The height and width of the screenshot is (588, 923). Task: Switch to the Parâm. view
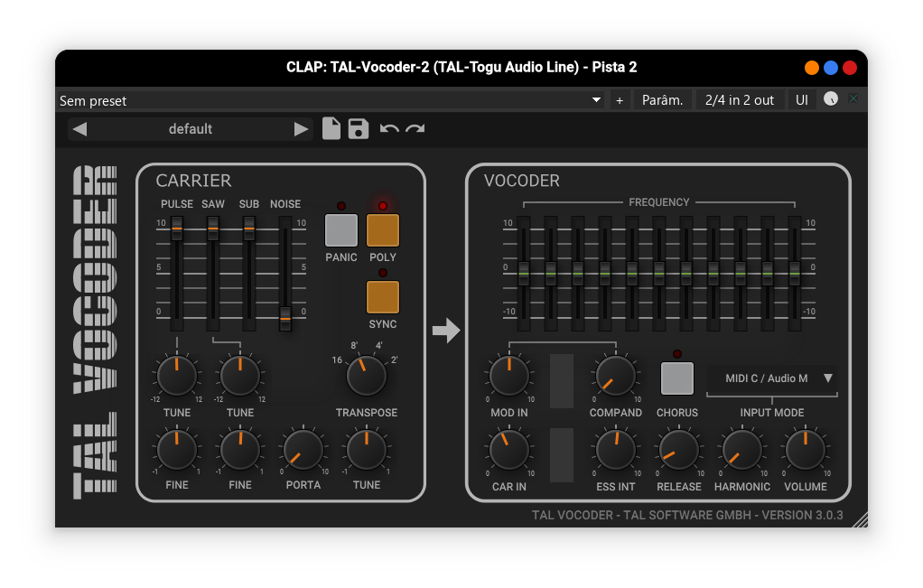[662, 99]
